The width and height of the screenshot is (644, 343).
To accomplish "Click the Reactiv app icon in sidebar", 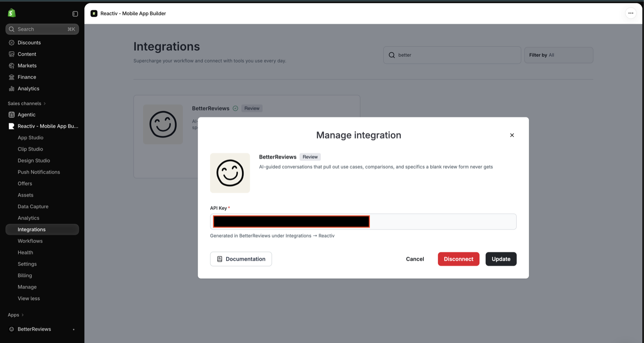I will [x=12, y=126].
